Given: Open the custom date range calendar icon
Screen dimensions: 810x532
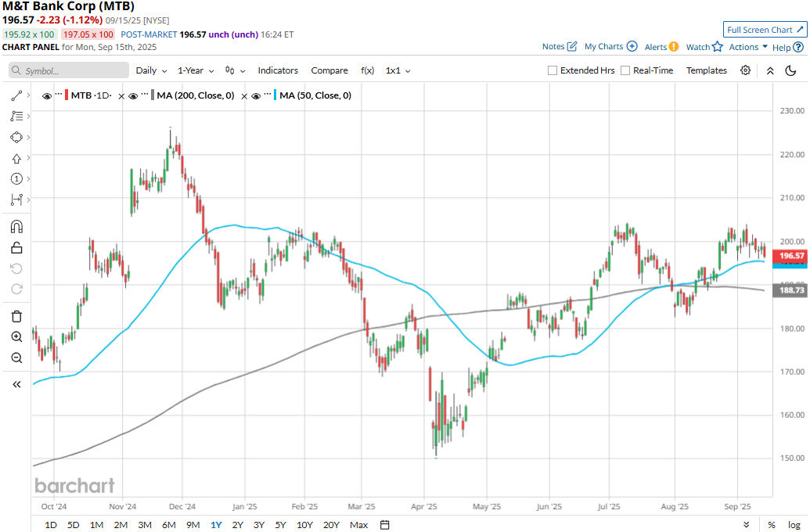Looking at the screenshot, I should (x=385, y=525).
